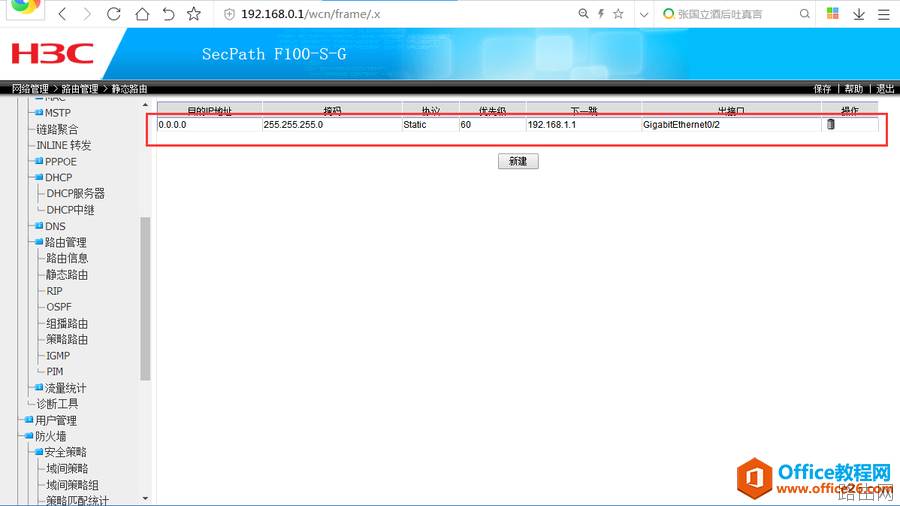Collapse the 防火墙 tree node
Image resolution: width=900 pixels, height=506 pixels.
(x=29, y=436)
